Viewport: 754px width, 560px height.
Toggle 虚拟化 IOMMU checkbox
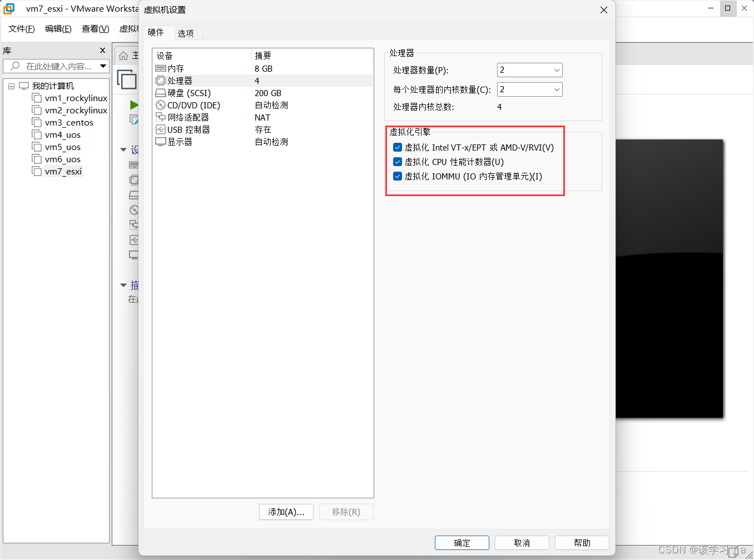pos(398,176)
